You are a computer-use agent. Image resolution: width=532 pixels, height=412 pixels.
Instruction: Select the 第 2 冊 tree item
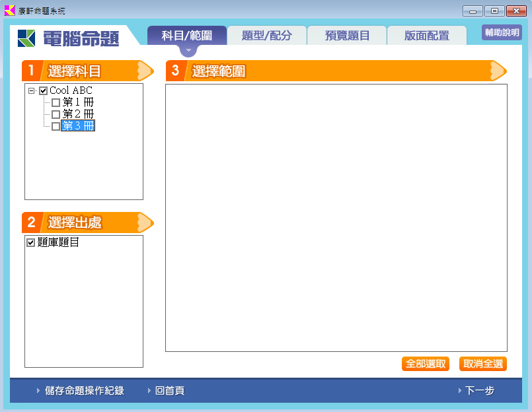point(78,114)
